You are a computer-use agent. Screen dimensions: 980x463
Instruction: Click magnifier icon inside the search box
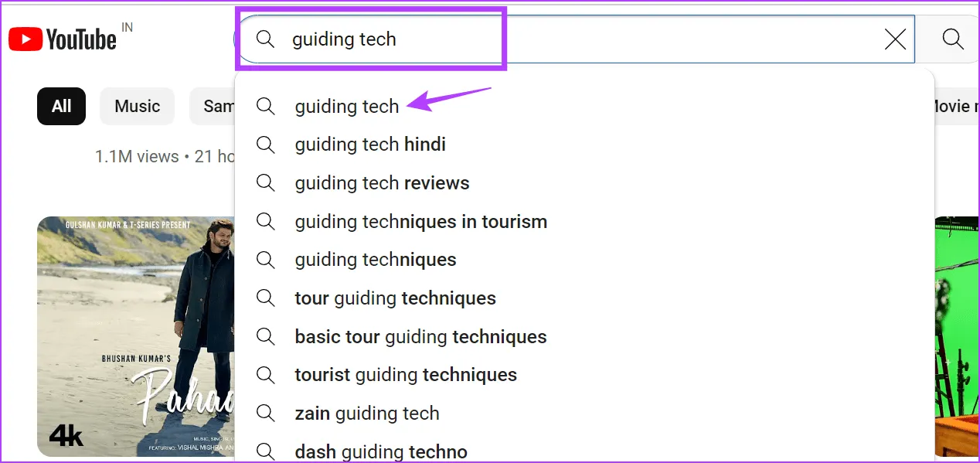265,39
